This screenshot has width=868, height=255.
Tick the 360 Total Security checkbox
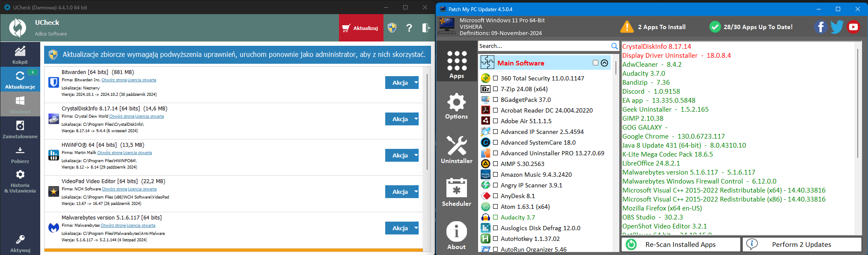(x=495, y=78)
